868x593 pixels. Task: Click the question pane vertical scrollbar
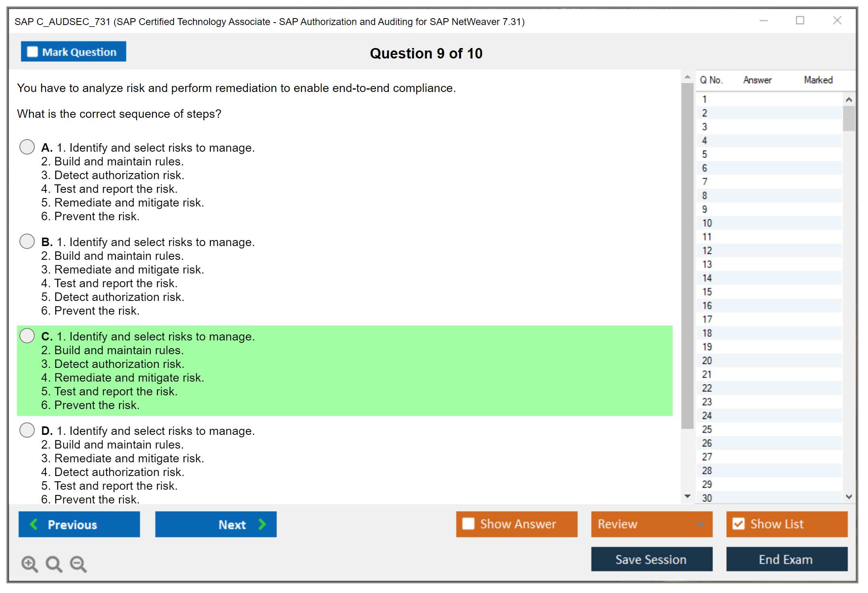(x=687, y=256)
